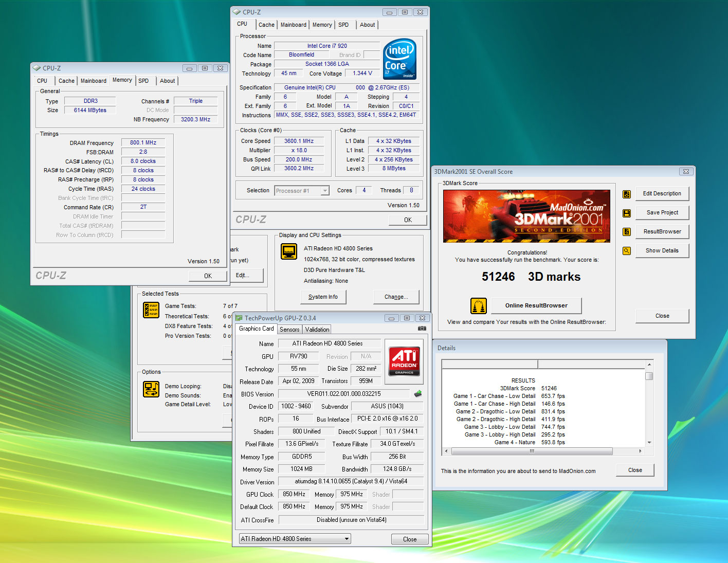Open the Sensors tab in GPU-Z
Screen dimensions: 728x563
click(x=289, y=330)
